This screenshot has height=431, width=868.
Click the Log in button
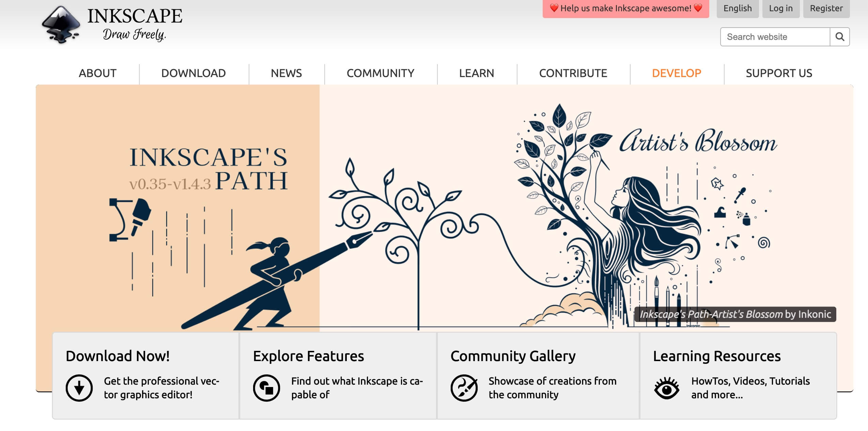[780, 8]
